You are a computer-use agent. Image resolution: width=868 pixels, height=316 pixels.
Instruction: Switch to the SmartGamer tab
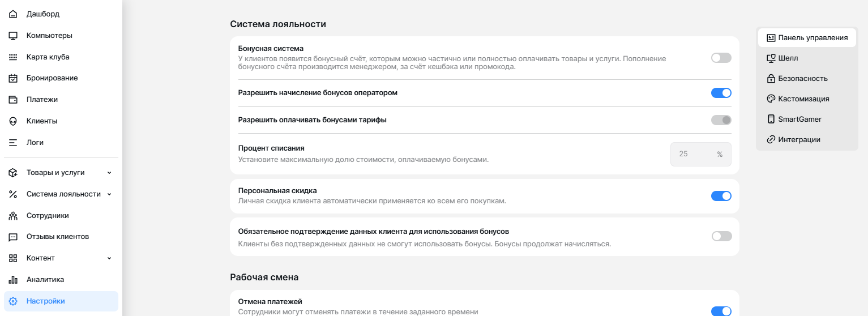tap(807, 119)
